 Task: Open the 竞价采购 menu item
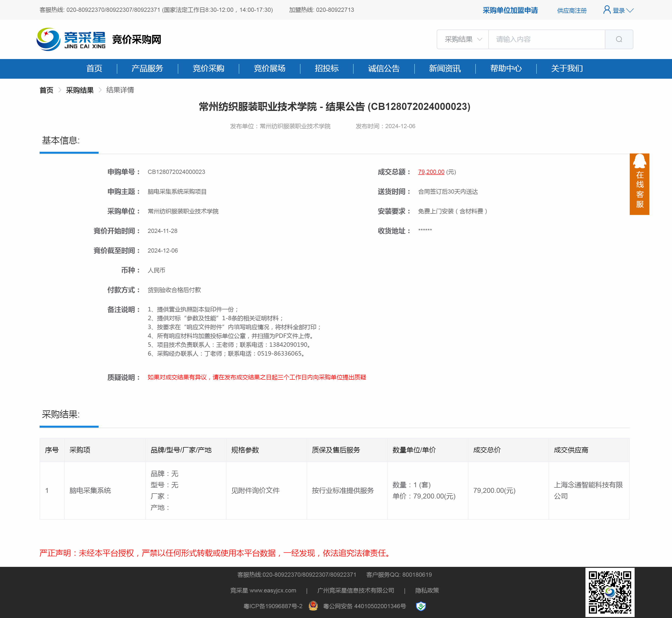(208, 69)
